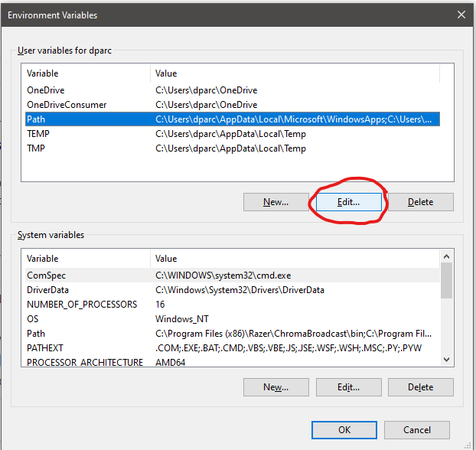Close the Environment Variables dialog
This screenshot has width=476, height=450.
tap(461, 15)
